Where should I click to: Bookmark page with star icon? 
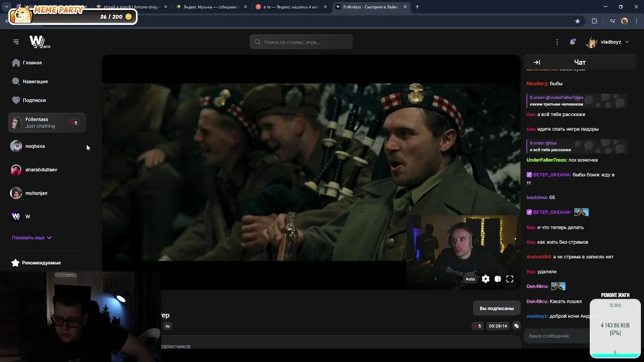tap(578, 21)
